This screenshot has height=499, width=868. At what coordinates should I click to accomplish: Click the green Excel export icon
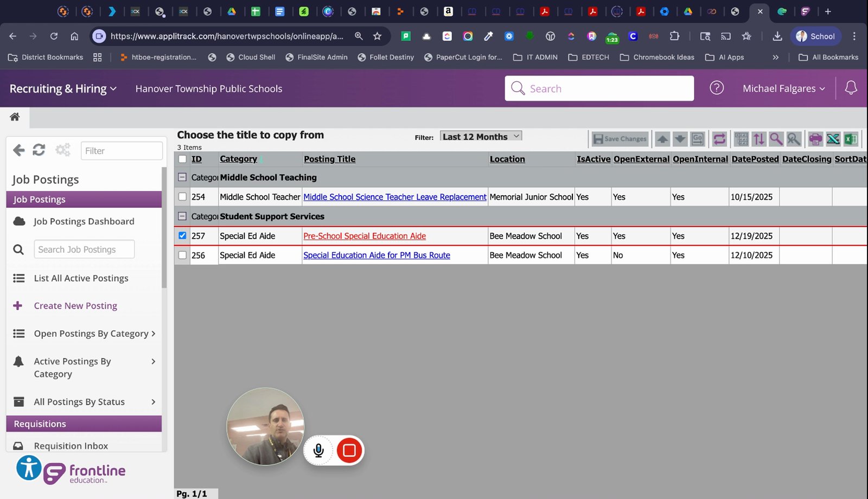(x=851, y=139)
